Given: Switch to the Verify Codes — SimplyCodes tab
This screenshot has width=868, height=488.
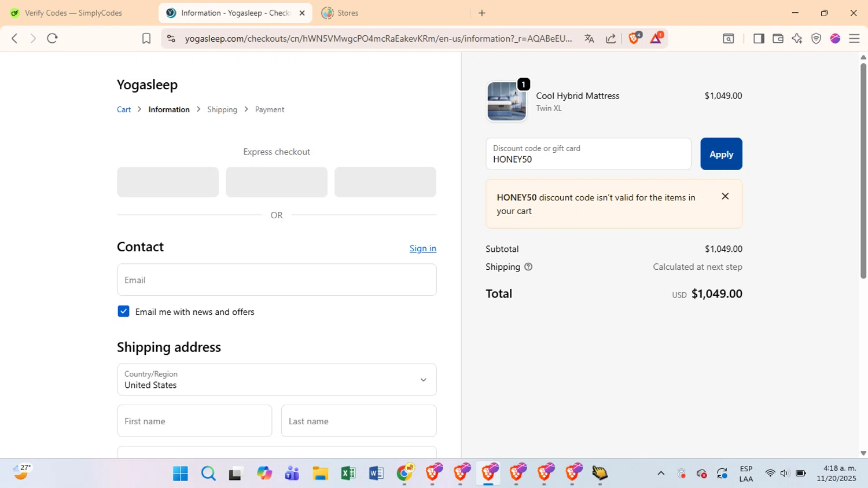Looking at the screenshot, I should pyautogui.click(x=73, y=13).
